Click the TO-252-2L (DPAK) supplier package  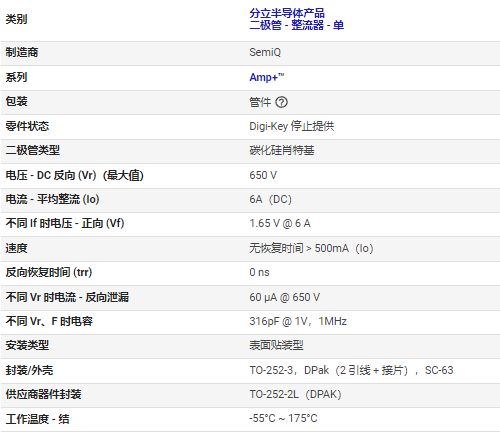(x=295, y=394)
